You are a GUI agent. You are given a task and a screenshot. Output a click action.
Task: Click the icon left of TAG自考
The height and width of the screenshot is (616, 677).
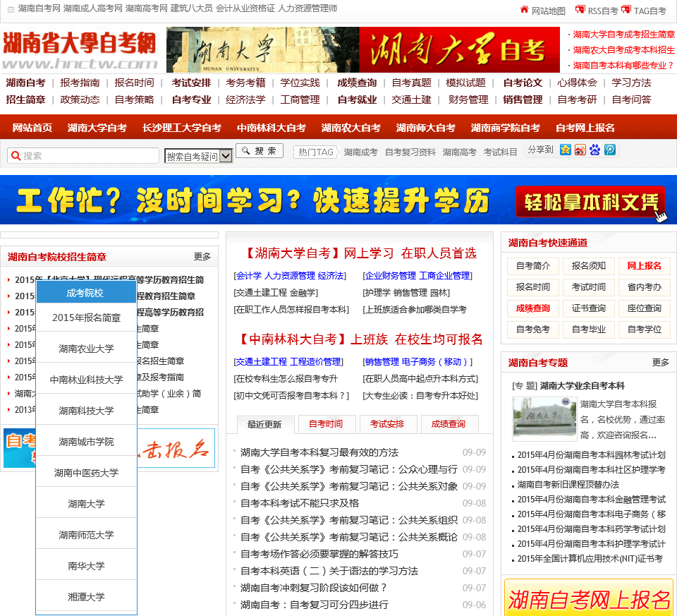point(626,9)
